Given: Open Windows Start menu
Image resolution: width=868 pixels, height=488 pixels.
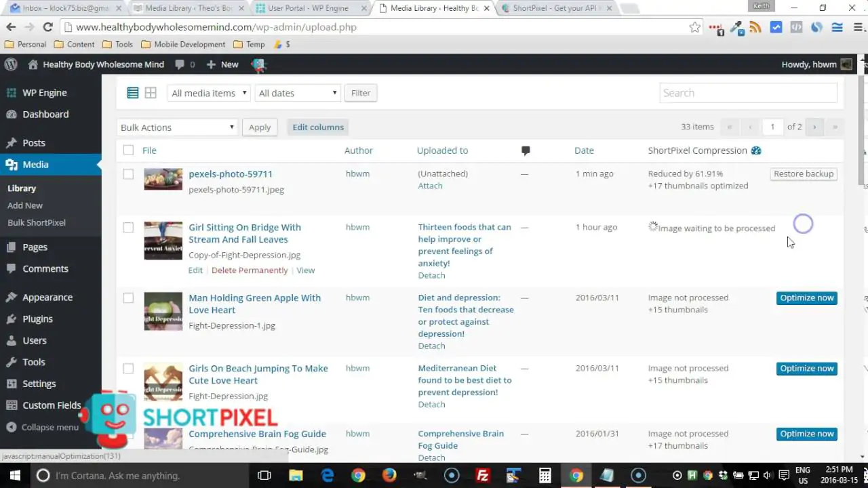Looking at the screenshot, I should tap(15, 475).
